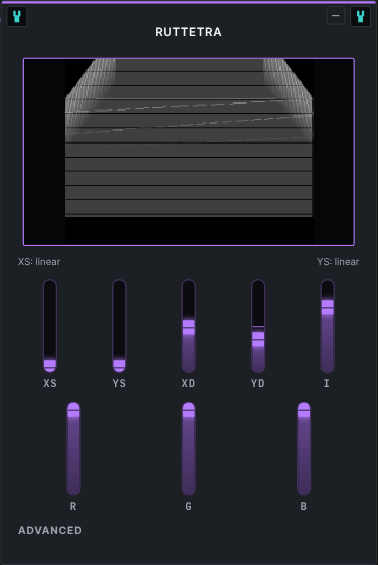Click the YD slider handle

point(258,339)
